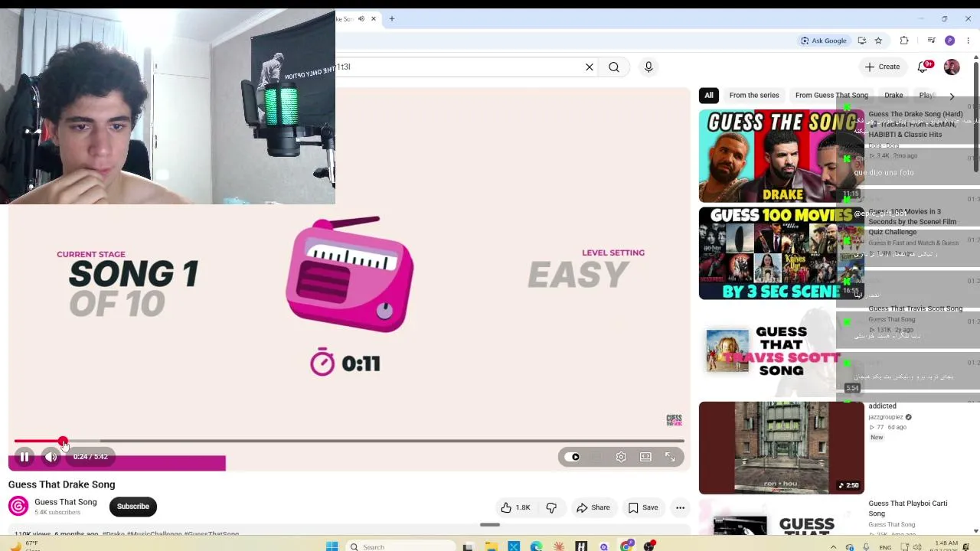Show more filter chips with right arrow
Image resolution: width=980 pixels, height=551 pixels.
[x=952, y=96]
